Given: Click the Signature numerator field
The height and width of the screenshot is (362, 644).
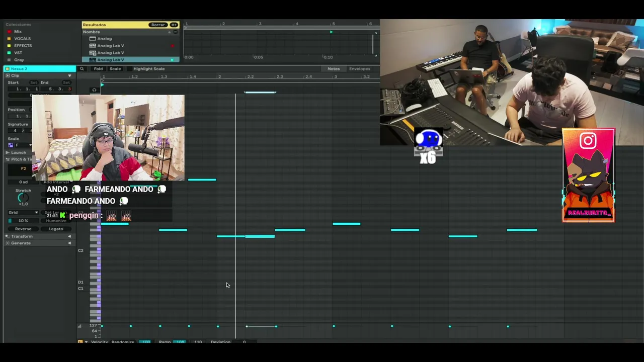Looking at the screenshot, I should point(15,131).
